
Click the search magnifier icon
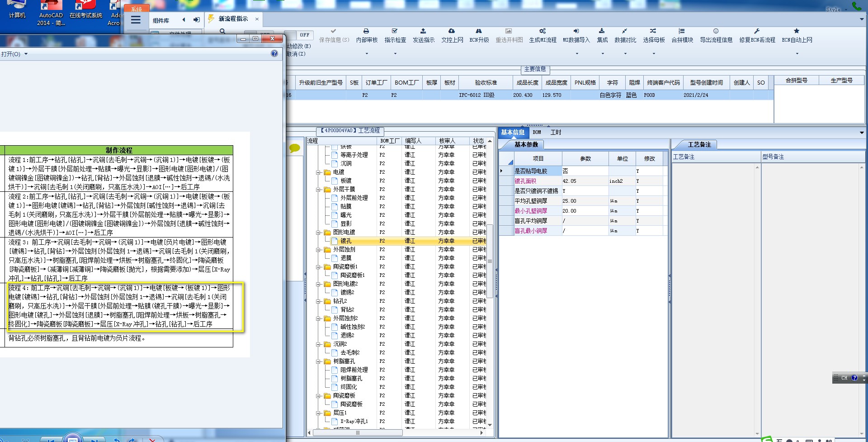coord(222,31)
